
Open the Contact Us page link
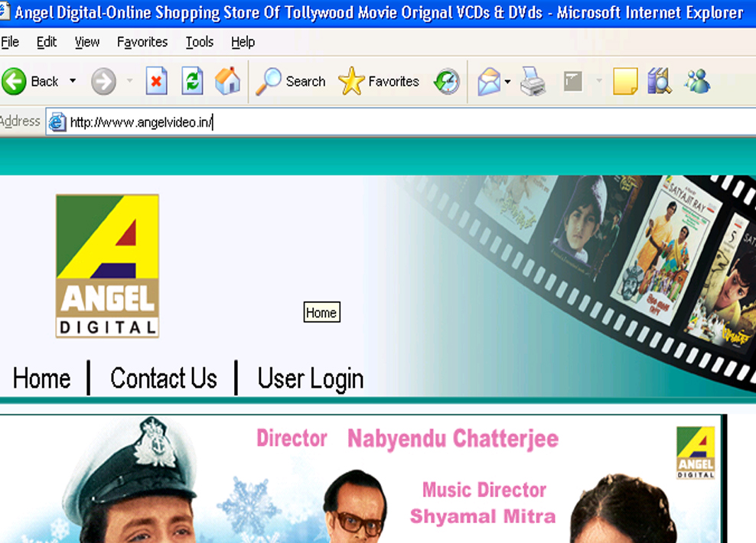pyautogui.click(x=164, y=379)
